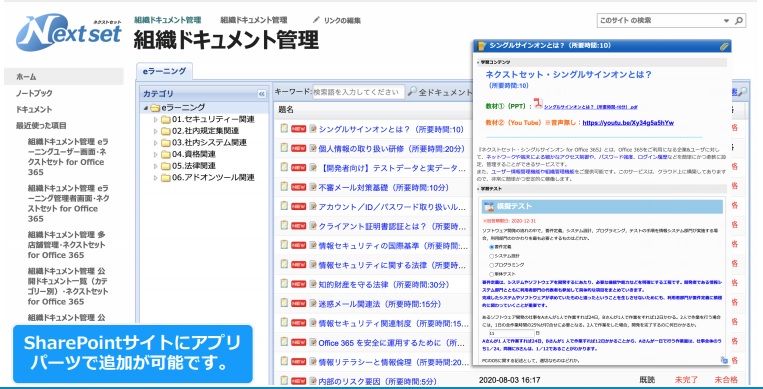The width and height of the screenshot is (763, 389).
Task: Click the document icon for 知的財産を守る法律 row
Action: 284,284
